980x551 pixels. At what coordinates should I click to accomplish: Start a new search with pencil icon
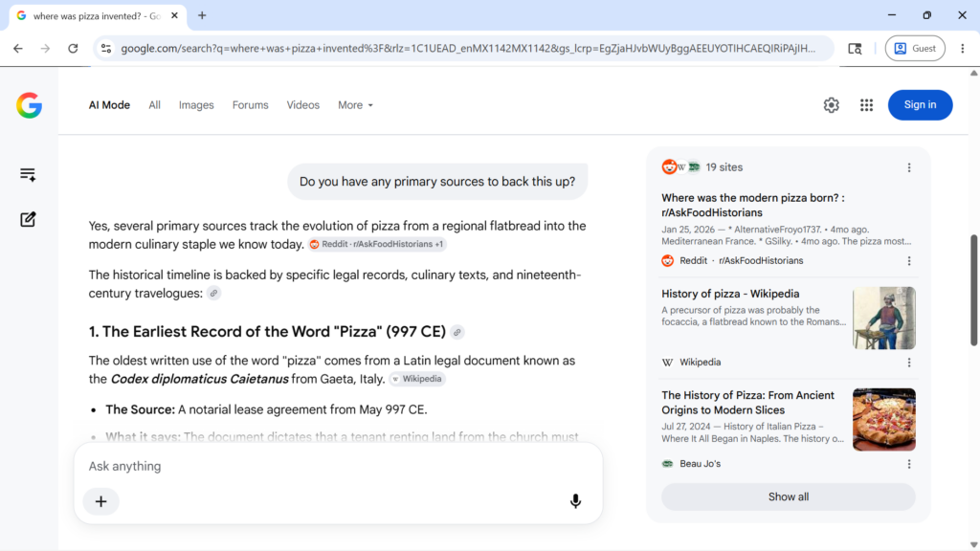click(x=28, y=219)
